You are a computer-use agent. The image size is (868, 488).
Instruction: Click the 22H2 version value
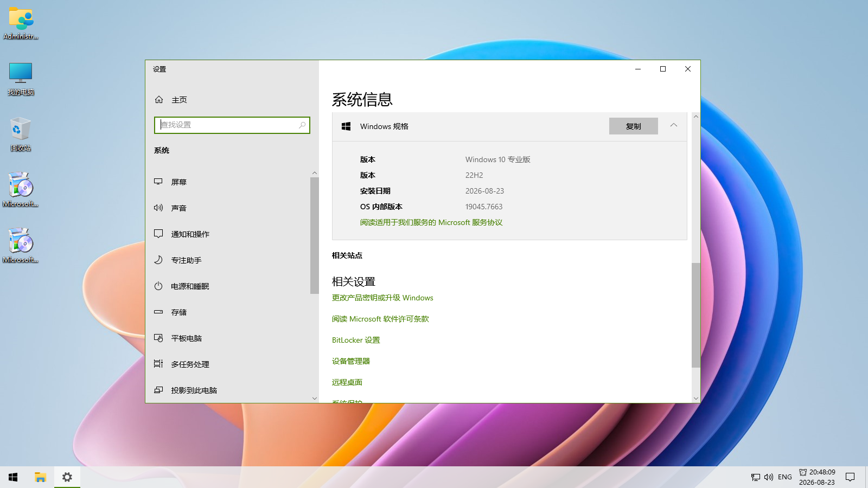[474, 175]
